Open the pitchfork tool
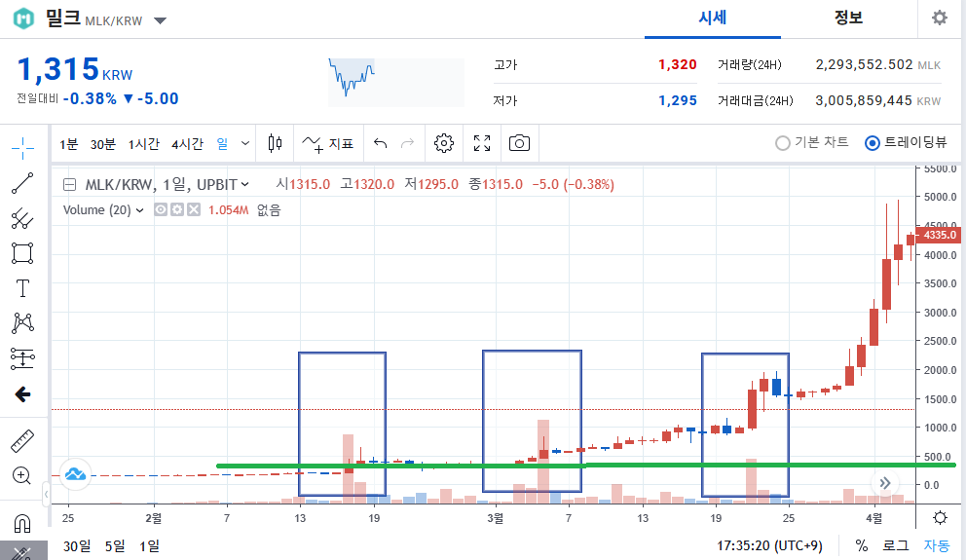 [x=22, y=218]
